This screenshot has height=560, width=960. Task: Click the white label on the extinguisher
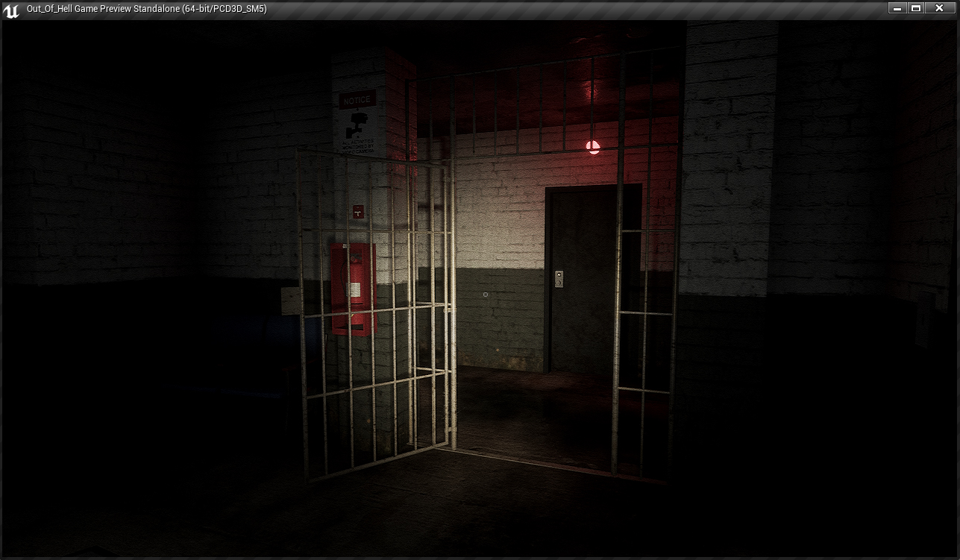pos(357,290)
